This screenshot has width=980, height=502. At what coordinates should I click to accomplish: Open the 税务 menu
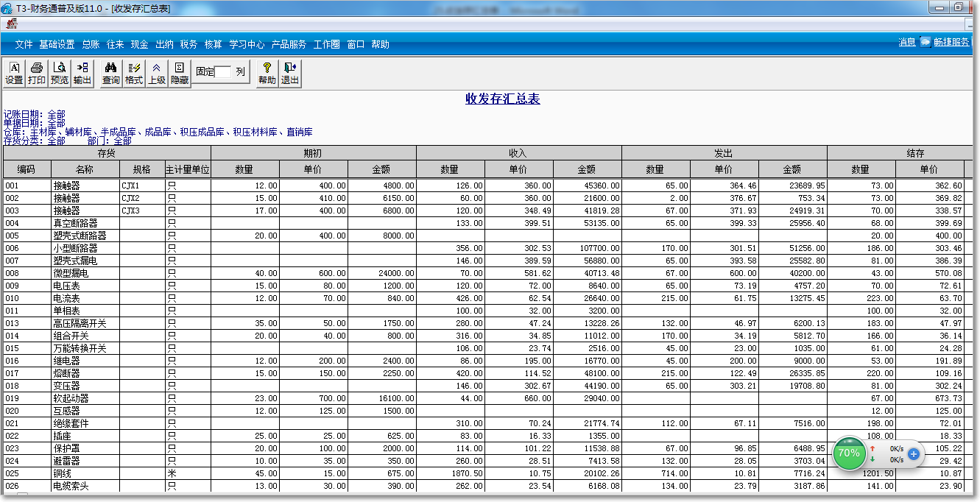[x=188, y=44]
